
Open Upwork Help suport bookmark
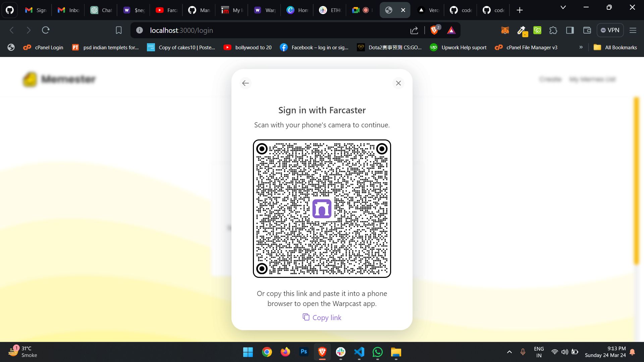[458, 48]
